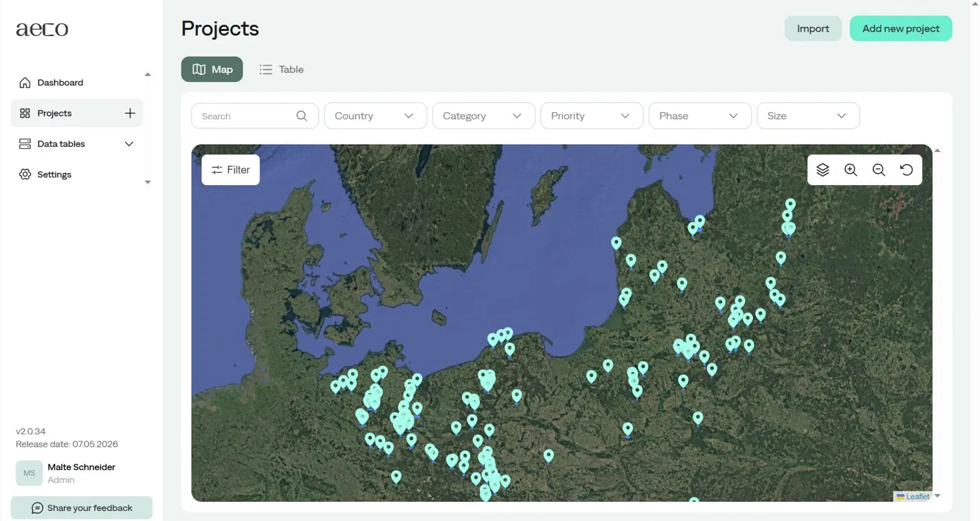Screen dimensions: 980x521
Task: Click the release date text
Action: tap(67, 444)
